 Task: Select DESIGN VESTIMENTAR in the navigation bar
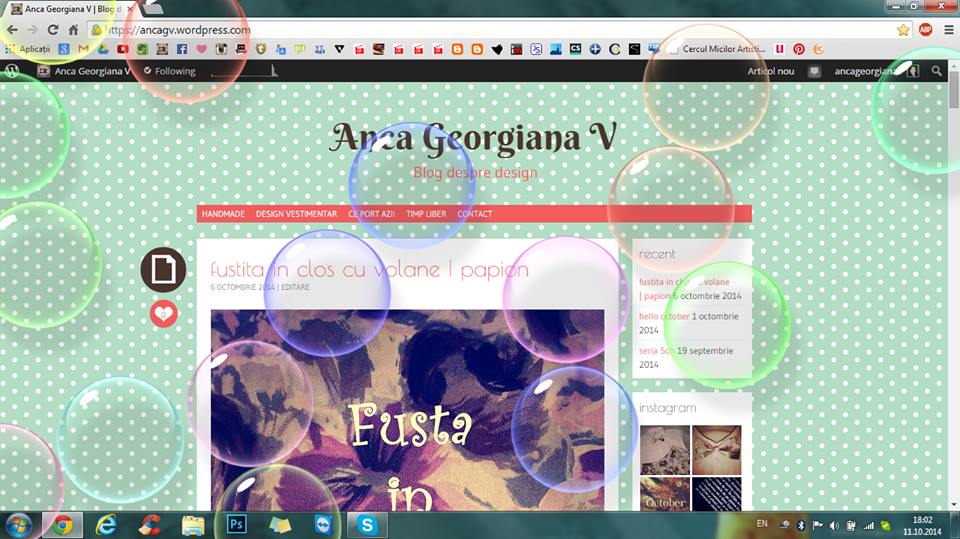pos(296,214)
